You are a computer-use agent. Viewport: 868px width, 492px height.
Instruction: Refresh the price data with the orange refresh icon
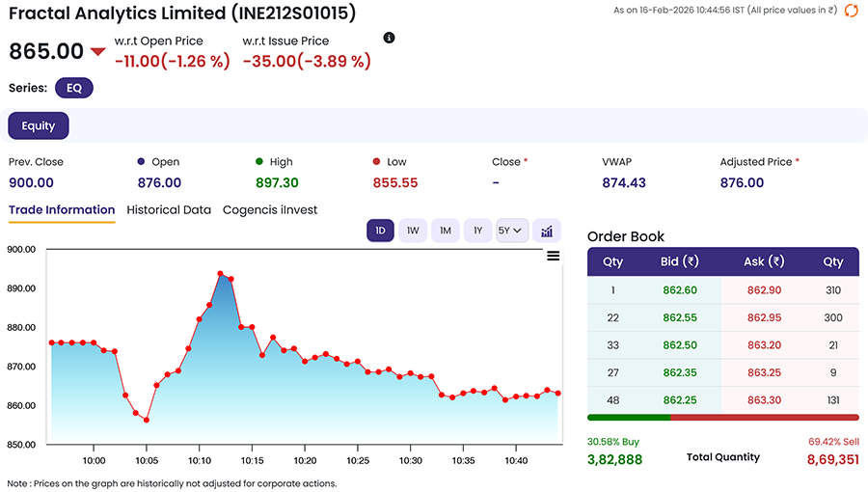click(x=851, y=11)
